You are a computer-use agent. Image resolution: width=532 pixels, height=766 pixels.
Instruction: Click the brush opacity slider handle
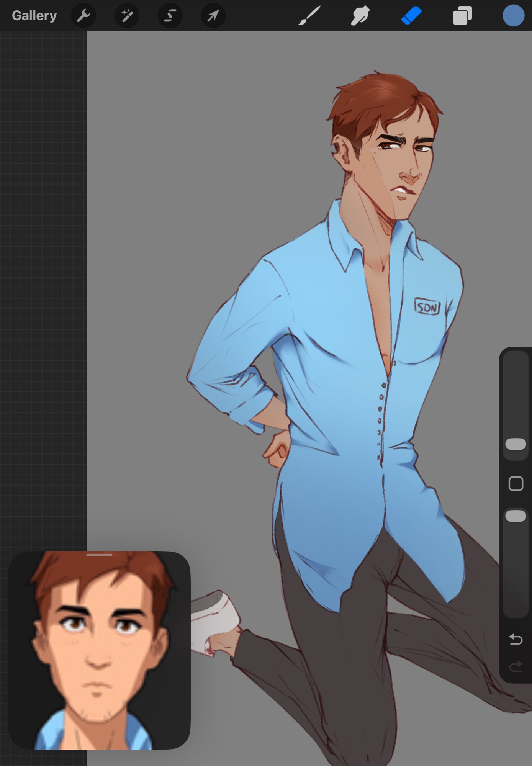coord(516,516)
